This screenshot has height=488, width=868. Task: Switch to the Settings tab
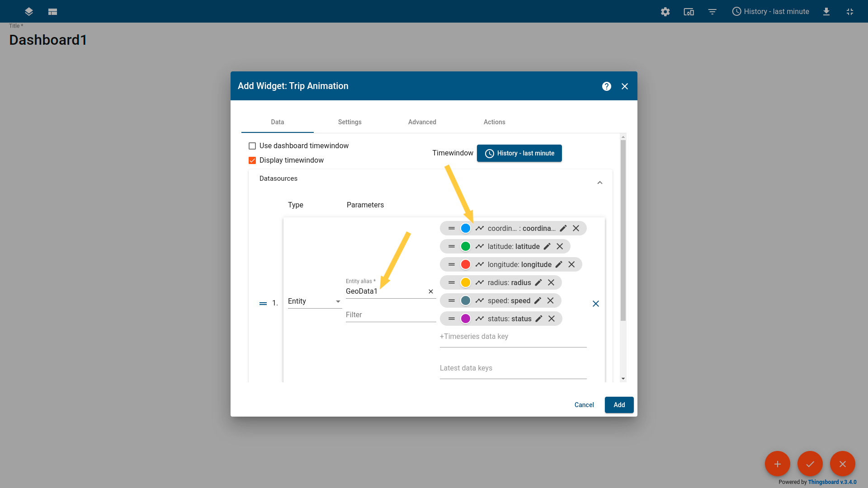(349, 122)
